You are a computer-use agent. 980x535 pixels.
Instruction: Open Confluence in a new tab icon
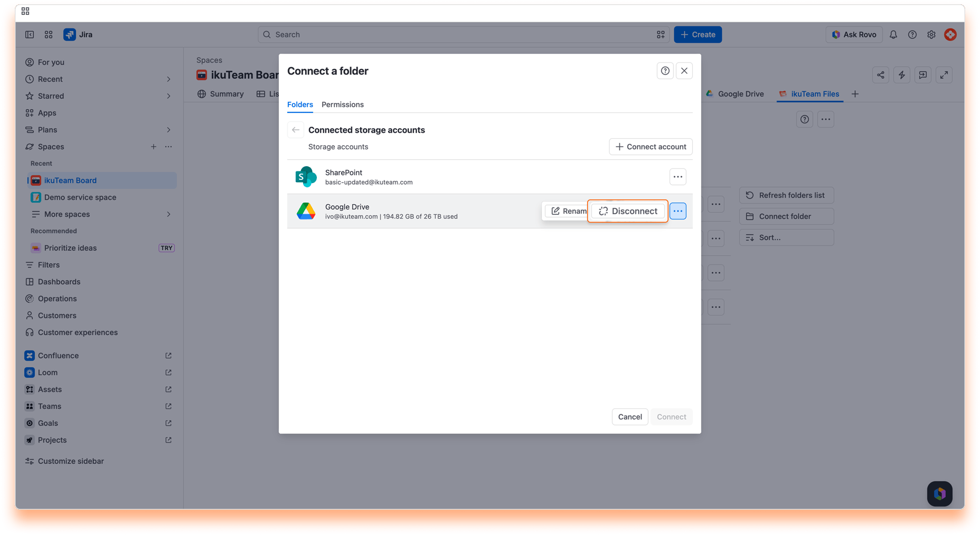(x=168, y=356)
